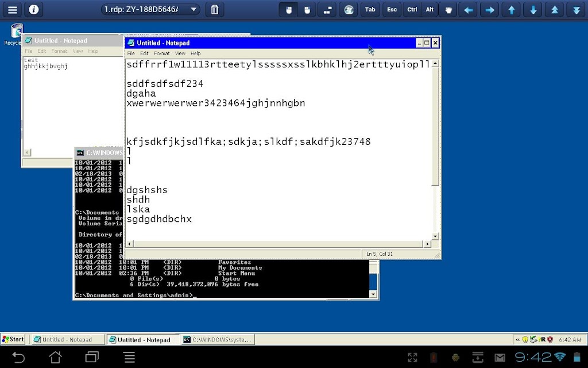Expand hidden tray icons with the « chevron
This screenshot has width=588, height=368.
(517, 339)
